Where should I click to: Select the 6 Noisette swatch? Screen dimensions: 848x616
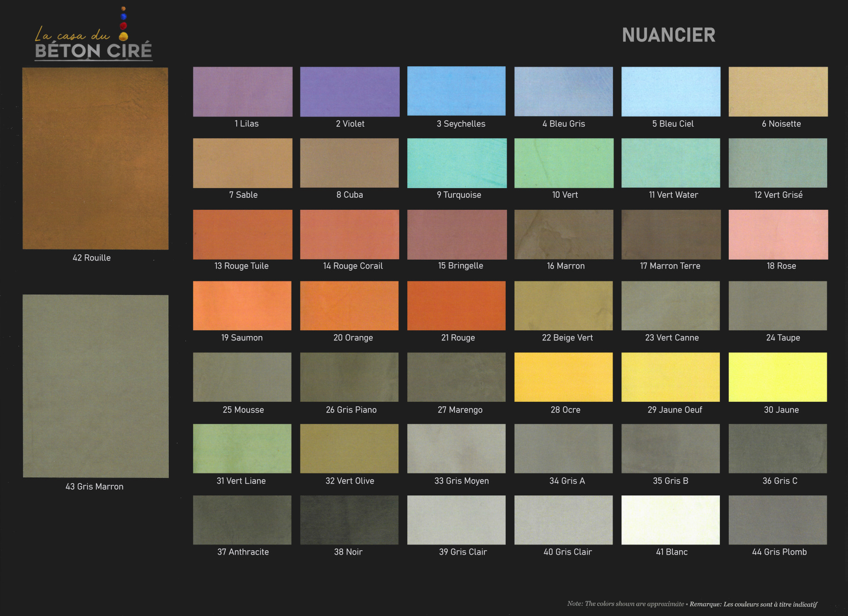[x=778, y=91]
